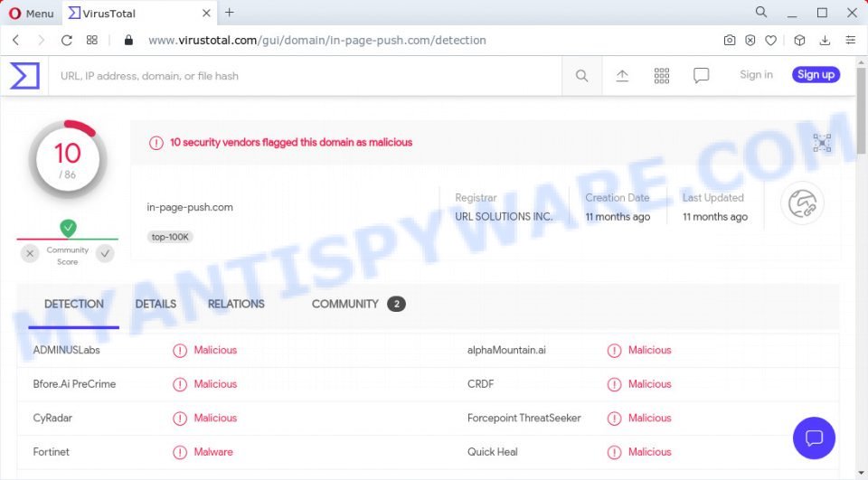868x480 pixels.
Task: Switch to the RELATIONS tab
Action: tap(236, 304)
